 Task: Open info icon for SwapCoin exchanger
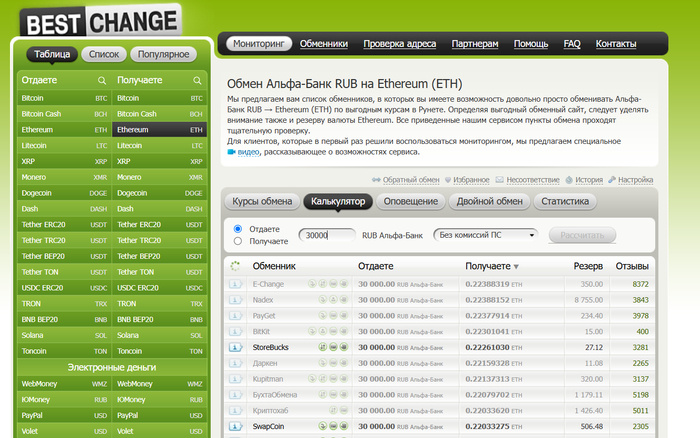click(235, 426)
